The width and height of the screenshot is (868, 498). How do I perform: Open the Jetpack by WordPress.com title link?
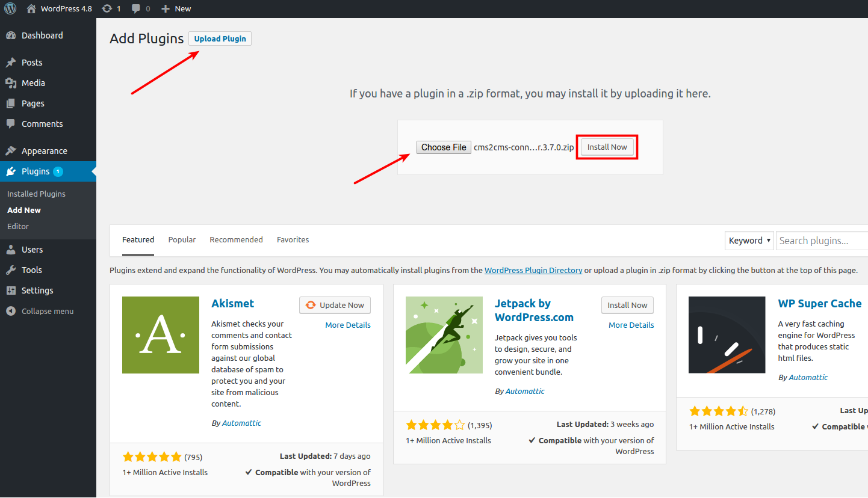click(x=534, y=310)
